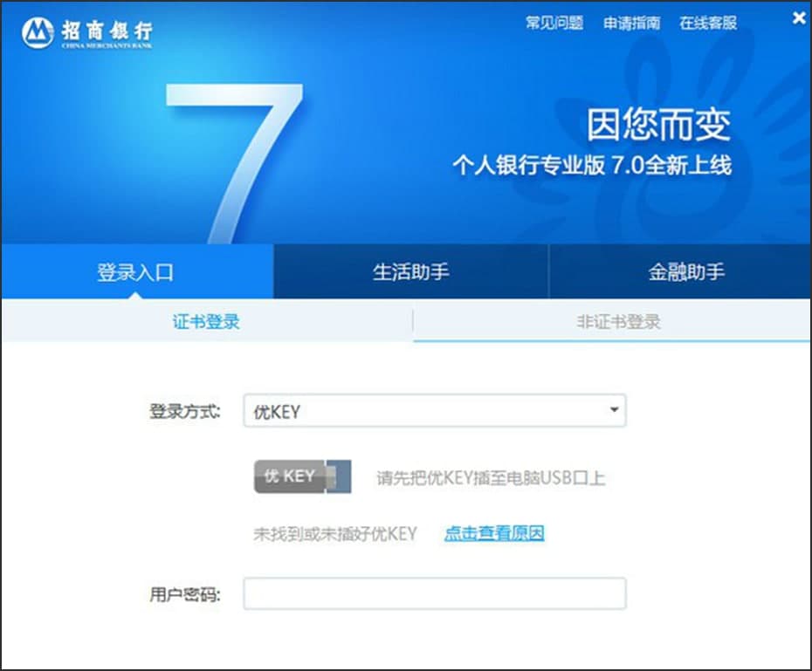Switch to 金融助手 tab
812x671 pixels.
pyautogui.click(x=680, y=271)
